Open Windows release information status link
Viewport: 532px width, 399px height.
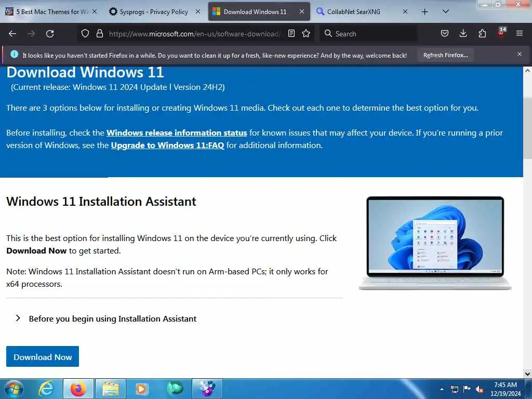[177, 132]
